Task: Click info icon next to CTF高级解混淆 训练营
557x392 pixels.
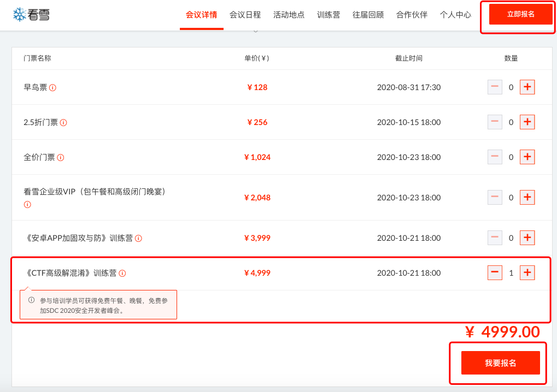Action: (x=122, y=273)
